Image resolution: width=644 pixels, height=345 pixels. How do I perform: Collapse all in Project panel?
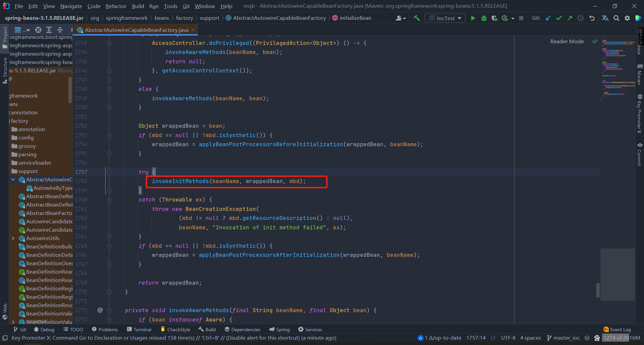(x=60, y=30)
